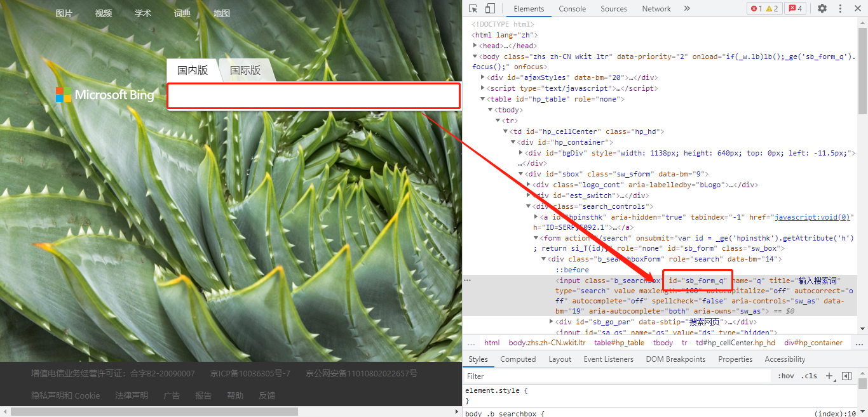
Task: Switch to the Console tab
Action: (572, 8)
